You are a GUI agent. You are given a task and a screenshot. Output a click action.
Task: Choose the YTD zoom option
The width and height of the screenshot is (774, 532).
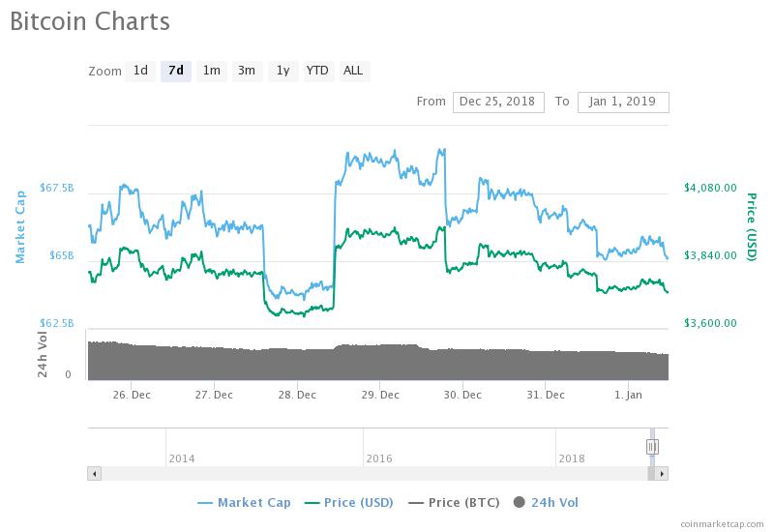click(x=317, y=71)
